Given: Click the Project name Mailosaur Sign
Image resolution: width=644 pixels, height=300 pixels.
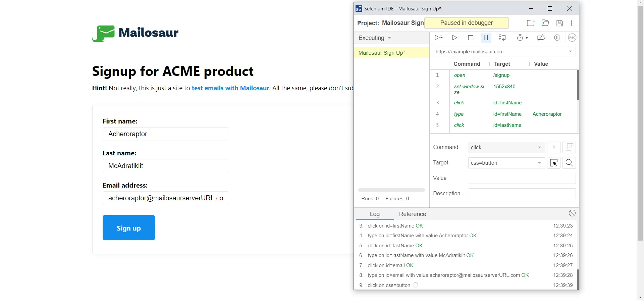Looking at the screenshot, I should [403, 23].
